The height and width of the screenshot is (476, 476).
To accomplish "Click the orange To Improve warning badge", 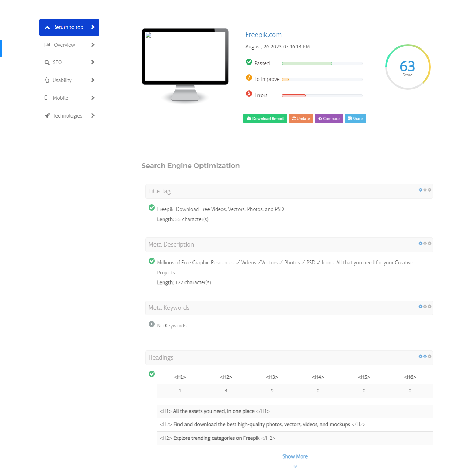I will pyautogui.click(x=249, y=77).
